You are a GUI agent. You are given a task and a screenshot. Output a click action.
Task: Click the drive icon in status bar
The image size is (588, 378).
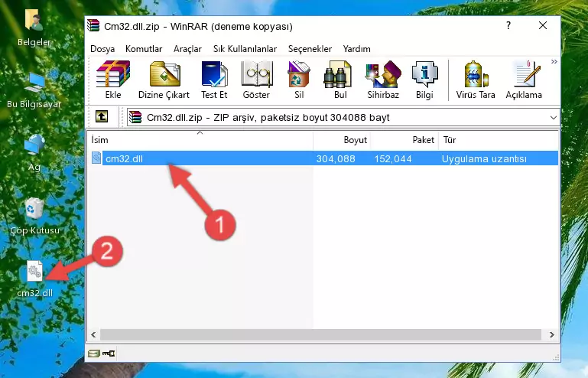pyautogui.click(x=94, y=354)
